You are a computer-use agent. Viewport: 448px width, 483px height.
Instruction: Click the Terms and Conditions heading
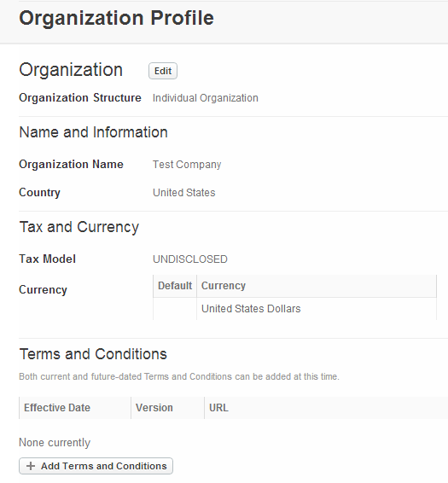tap(93, 354)
